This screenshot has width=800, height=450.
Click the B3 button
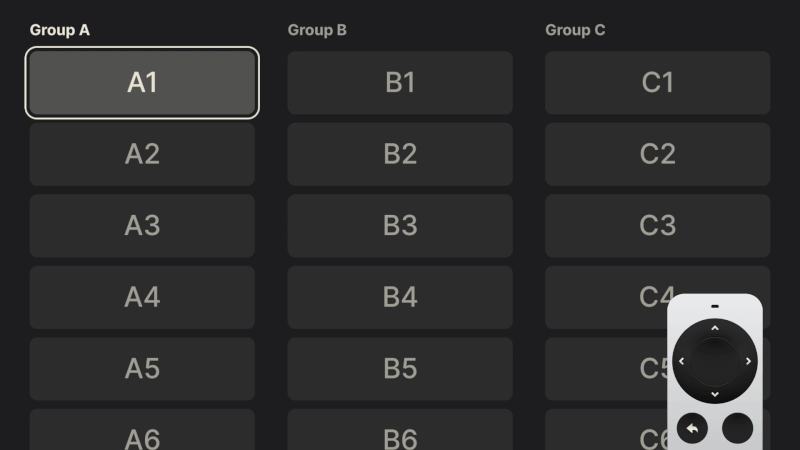tap(400, 226)
